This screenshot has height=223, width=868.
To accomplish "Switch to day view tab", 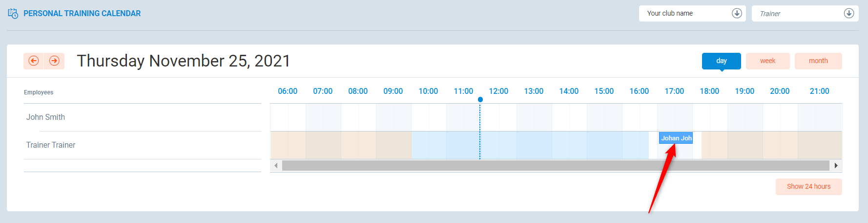I will (721, 61).
